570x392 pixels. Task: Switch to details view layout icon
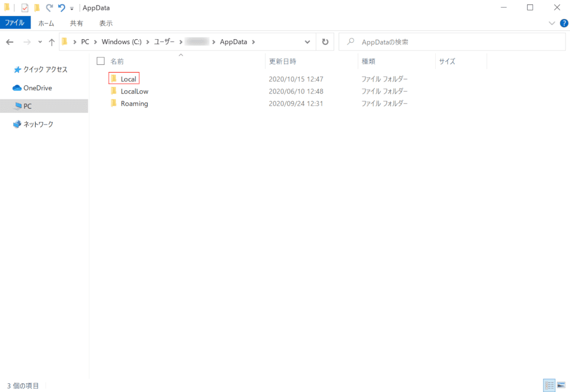[x=549, y=385]
